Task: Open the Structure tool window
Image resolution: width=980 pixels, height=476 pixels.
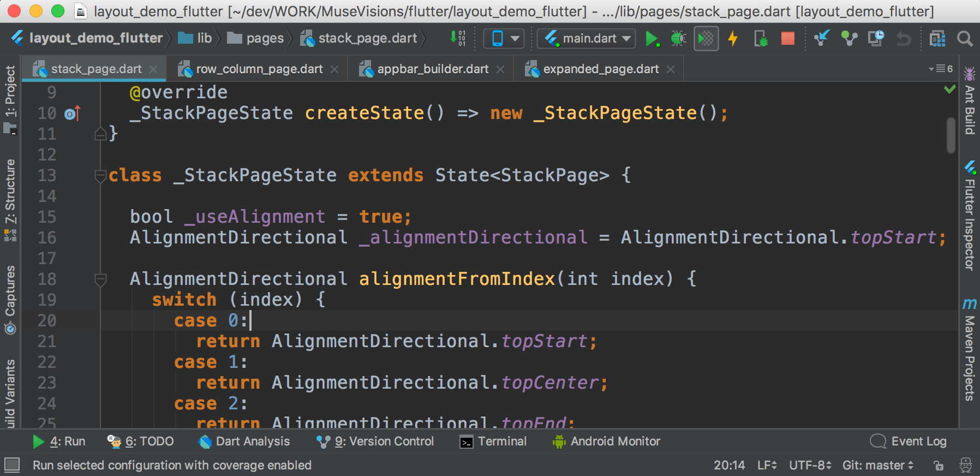Action: [x=10, y=199]
